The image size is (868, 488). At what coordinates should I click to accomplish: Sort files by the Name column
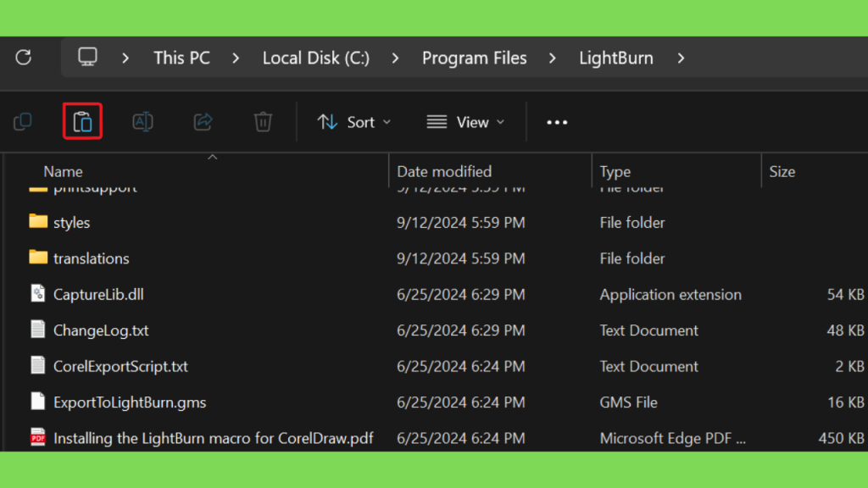point(63,171)
